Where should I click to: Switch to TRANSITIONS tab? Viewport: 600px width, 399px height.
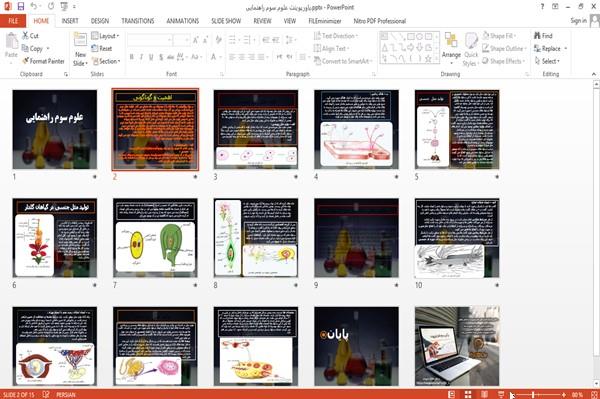tap(138, 21)
